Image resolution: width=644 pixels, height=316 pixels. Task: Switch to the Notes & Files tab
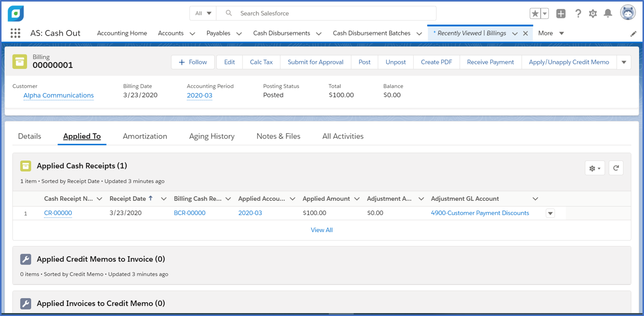278,136
